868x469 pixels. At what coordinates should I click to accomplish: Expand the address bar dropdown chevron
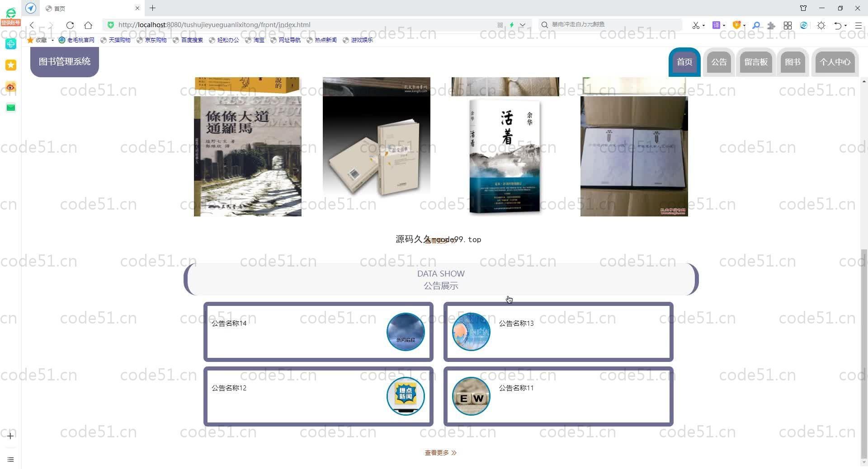(523, 25)
